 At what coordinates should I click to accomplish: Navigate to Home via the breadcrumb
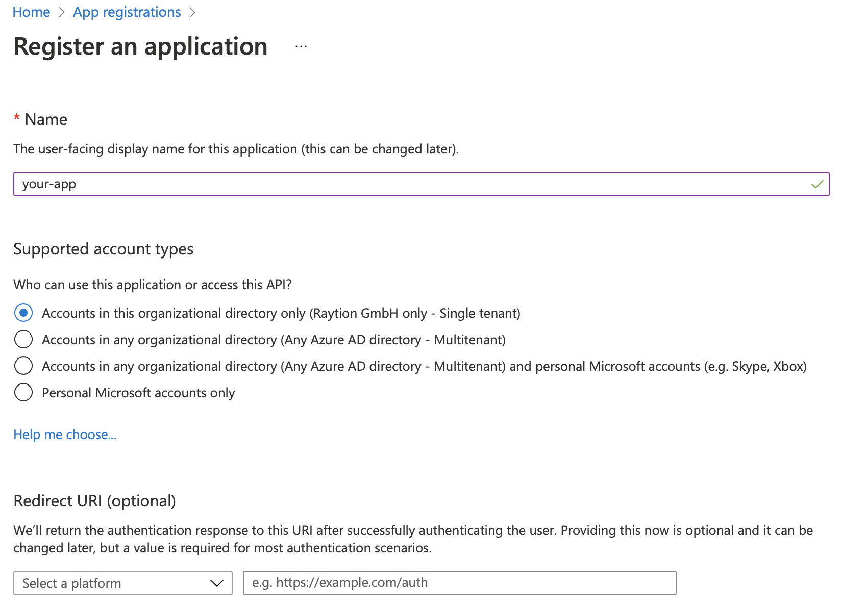point(31,12)
